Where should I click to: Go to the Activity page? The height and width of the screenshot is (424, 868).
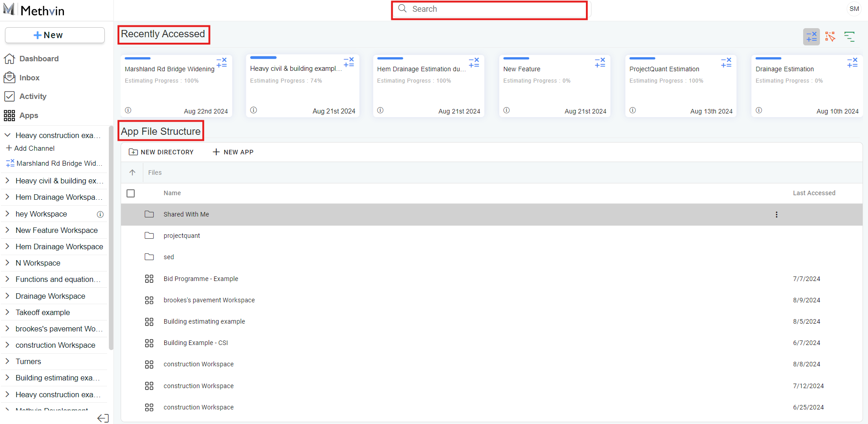(33, 96)
